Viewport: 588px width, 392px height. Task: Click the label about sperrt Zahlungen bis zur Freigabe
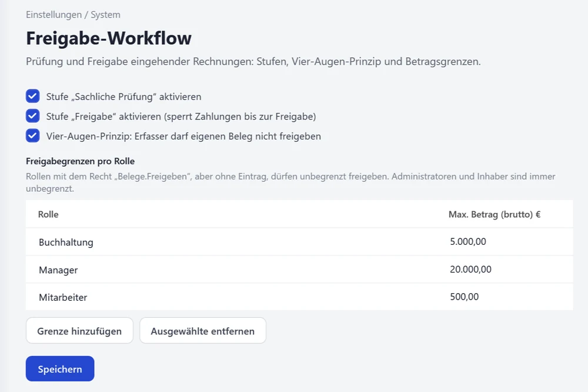(x=181, y=117)
